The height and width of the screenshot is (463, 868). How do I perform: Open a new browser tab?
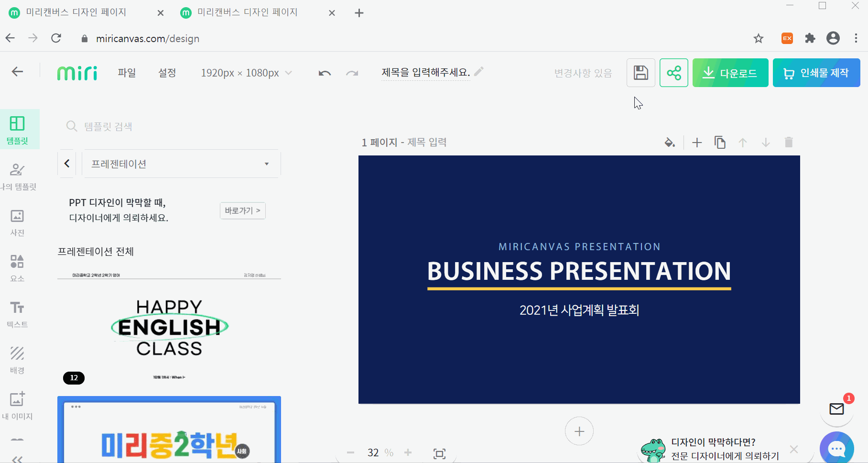pos(359,13)
